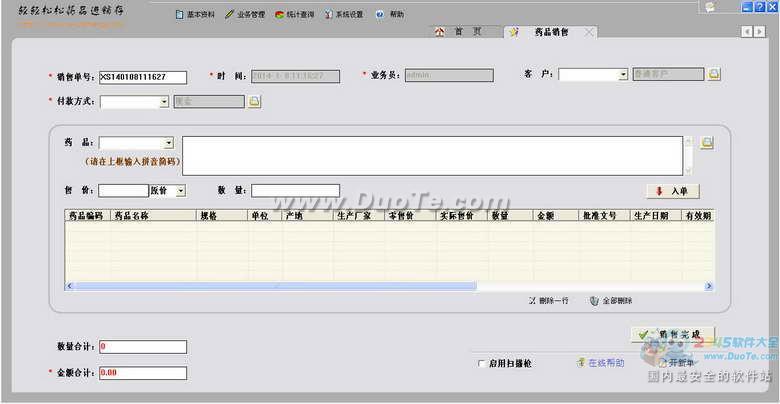Image resolution: width=780 pixels, height=404 pixels.
Task: Click 删除一行 to delete a row
Action: 549,301
